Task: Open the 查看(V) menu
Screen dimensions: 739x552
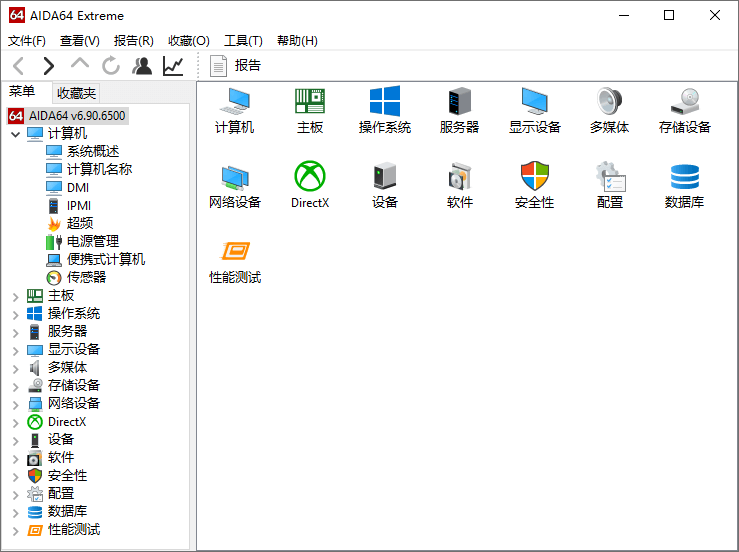Action: 80,41
